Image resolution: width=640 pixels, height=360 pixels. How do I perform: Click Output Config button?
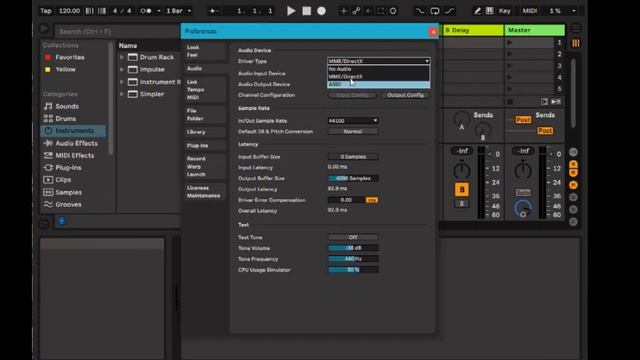coord(405,95)
